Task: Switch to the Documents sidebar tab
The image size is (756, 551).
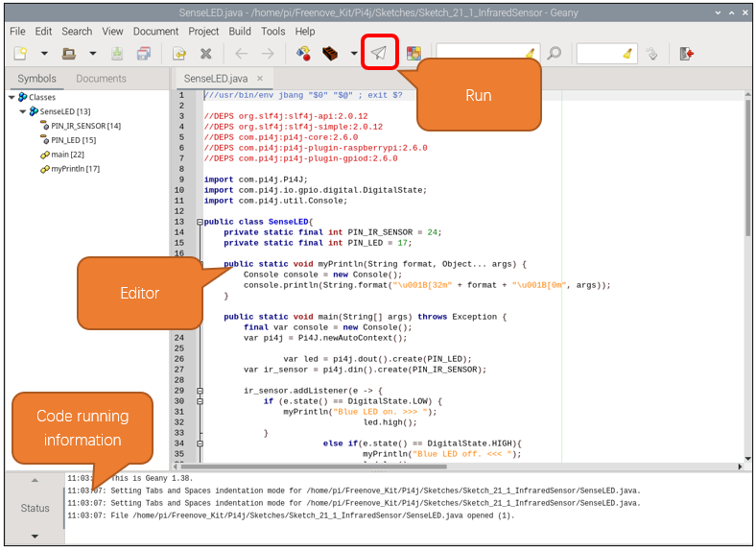Action: [102, 79]
